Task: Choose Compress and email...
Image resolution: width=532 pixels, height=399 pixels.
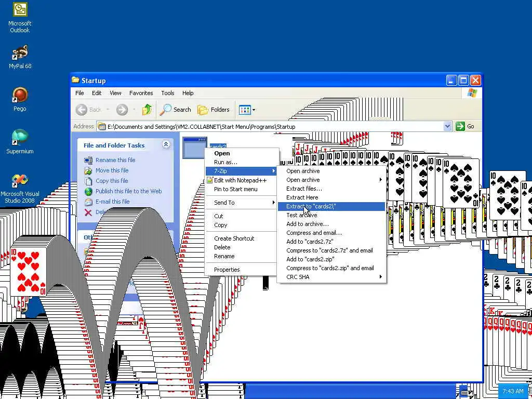Action: click(x=331, y=233)
